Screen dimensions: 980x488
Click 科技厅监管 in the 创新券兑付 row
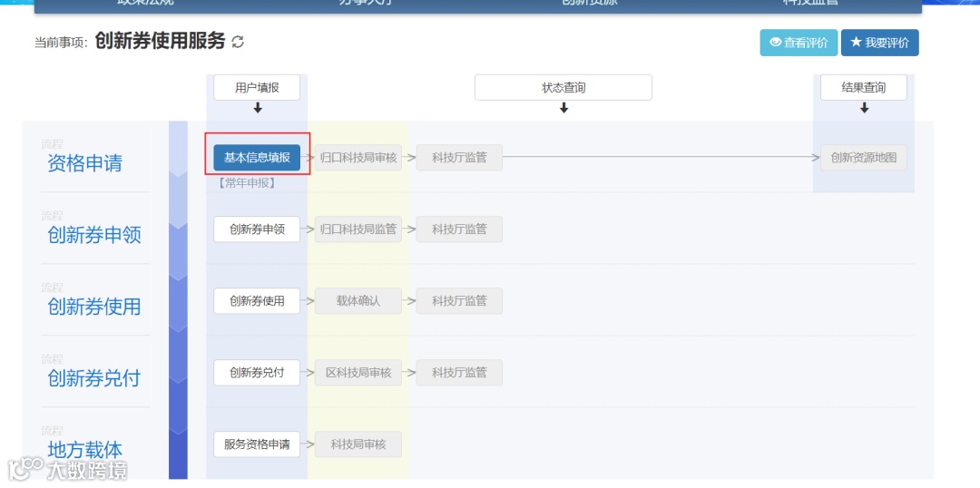pyautogui.click(x=459, y=373)
